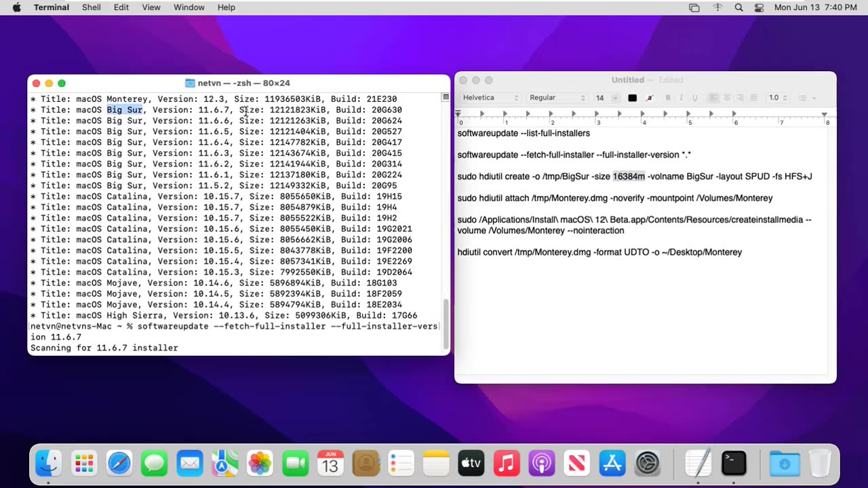The width and height of the screenshot is (868, 488).
Task: Open the Apple menu
Action: (16, 7)
